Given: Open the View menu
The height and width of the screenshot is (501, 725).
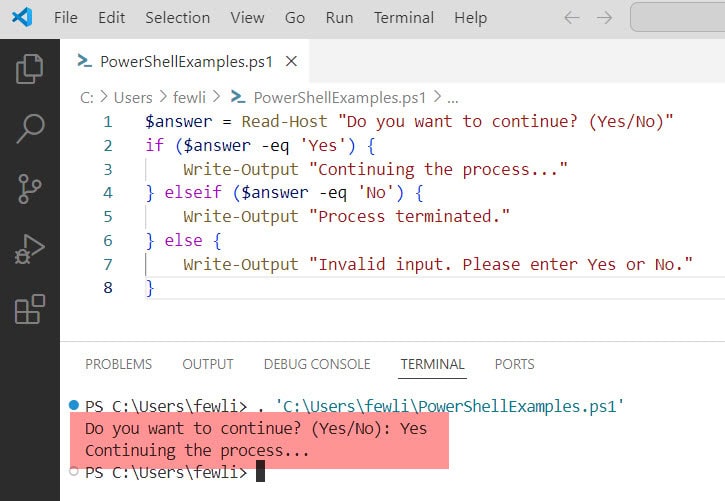Looking at the screenshot, I should (x=247, y=18).
